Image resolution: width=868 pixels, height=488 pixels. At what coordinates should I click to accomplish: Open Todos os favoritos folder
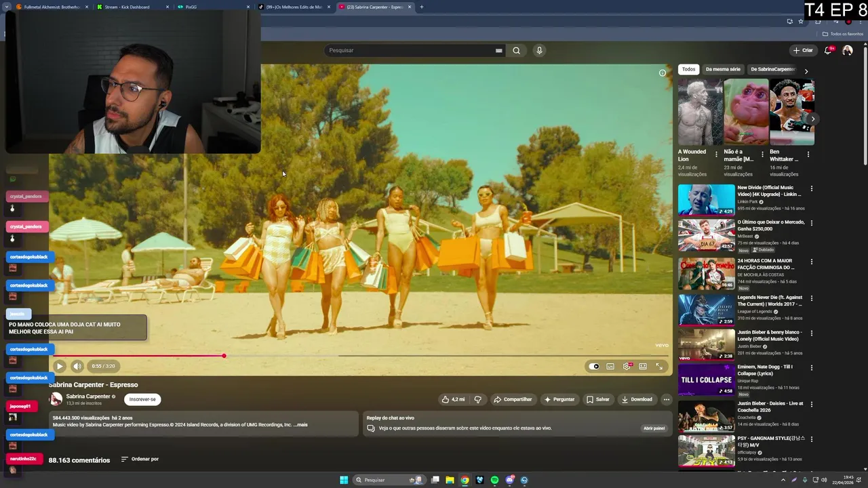pyautogui.click(x=843, y=34)
